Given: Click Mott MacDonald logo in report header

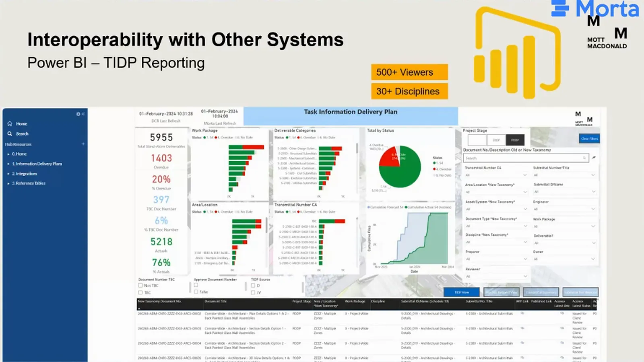Looking at the screenshot, I should click(584, 119).
